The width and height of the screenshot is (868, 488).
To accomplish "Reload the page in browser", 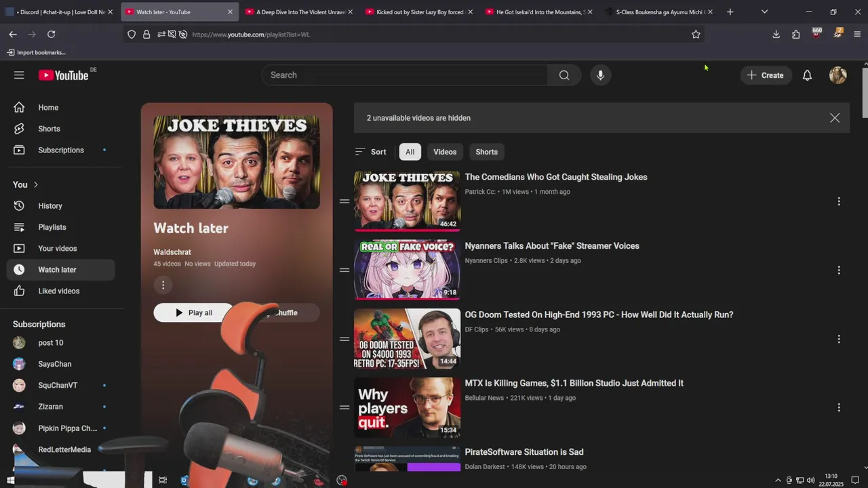I will [x=51, y=34].
